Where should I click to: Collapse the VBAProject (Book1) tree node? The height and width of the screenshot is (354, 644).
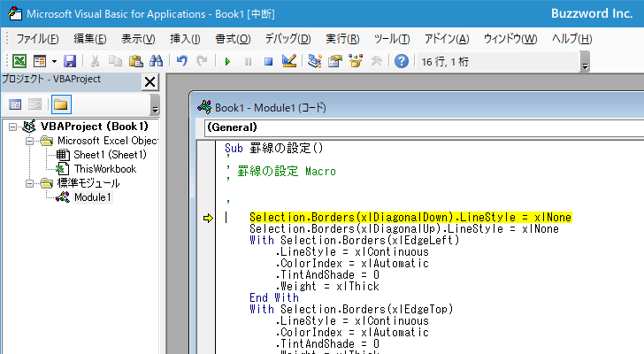click(12, 127)
